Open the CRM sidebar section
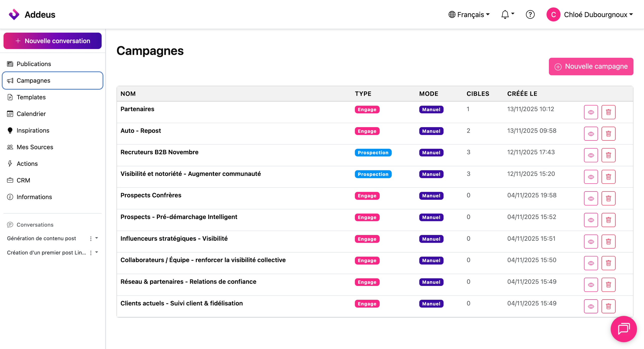The height and width of the screenshot is (349, 644). (x=23, y=180)
